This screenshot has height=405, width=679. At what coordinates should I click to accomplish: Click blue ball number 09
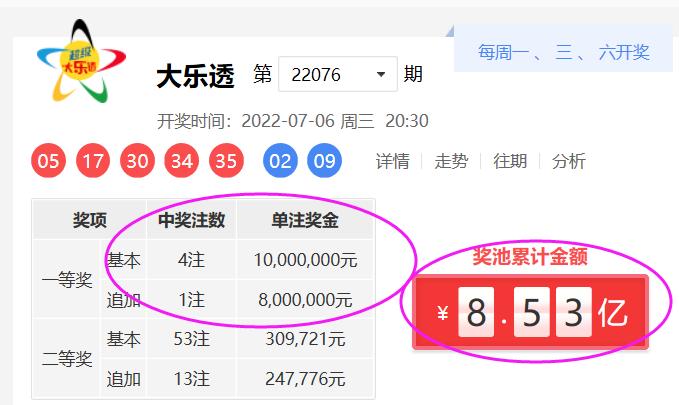(x=324, y=161)
